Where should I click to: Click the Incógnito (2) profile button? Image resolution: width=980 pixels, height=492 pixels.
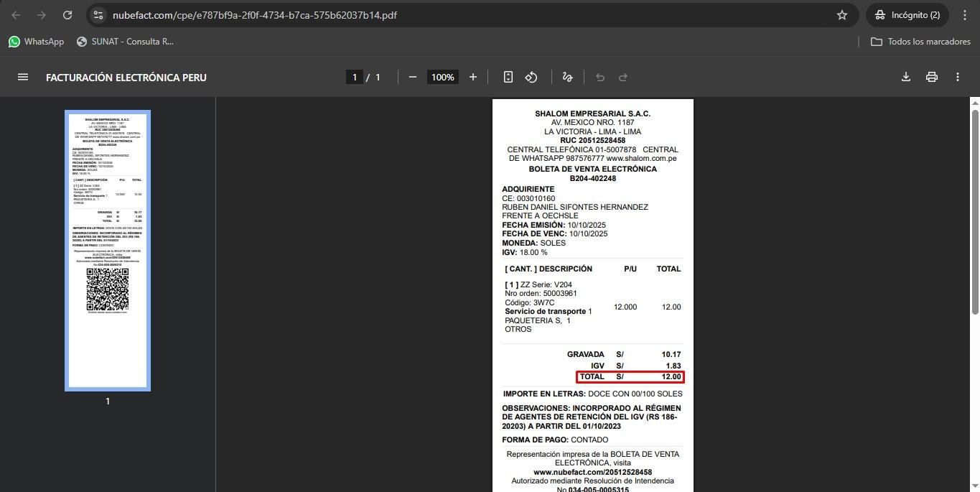pos(907,15)
